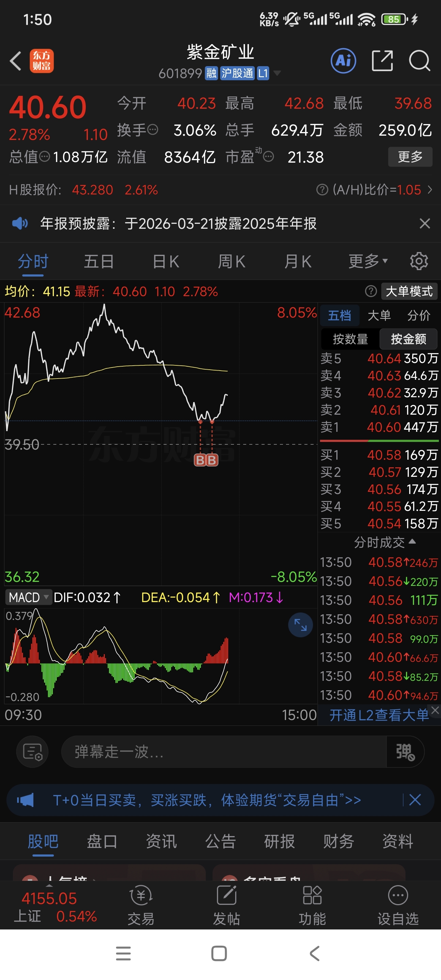
Task: Open the 资料 profile tab
Action: click(x=398, y=842)
